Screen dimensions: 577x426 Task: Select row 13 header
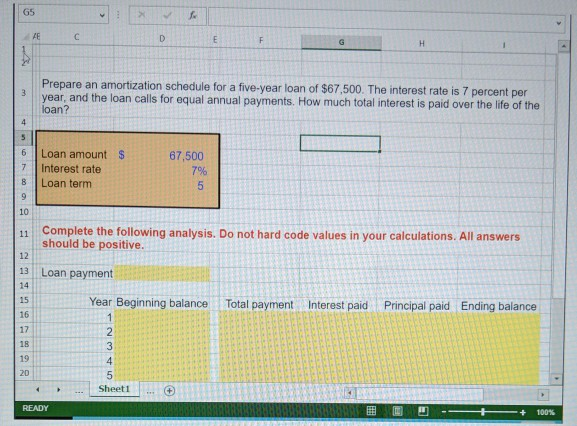tap(24, 271)
